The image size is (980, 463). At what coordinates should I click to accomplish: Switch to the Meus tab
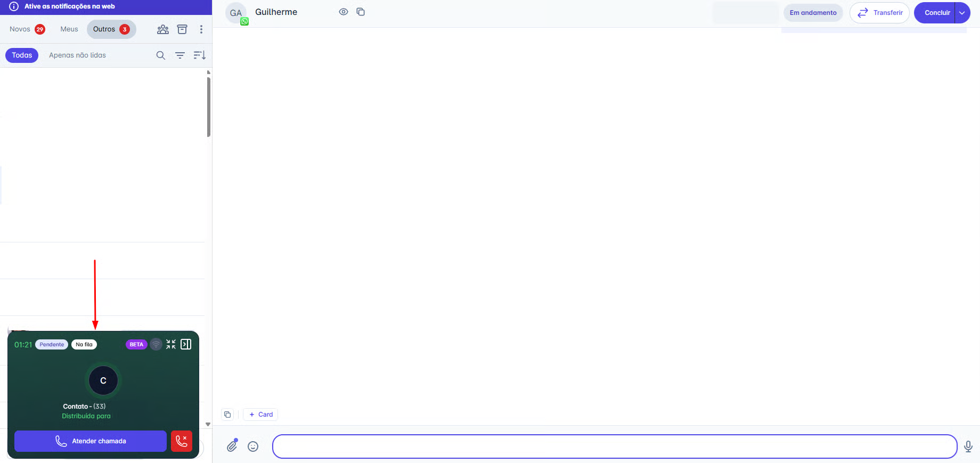tap(69, 29)
